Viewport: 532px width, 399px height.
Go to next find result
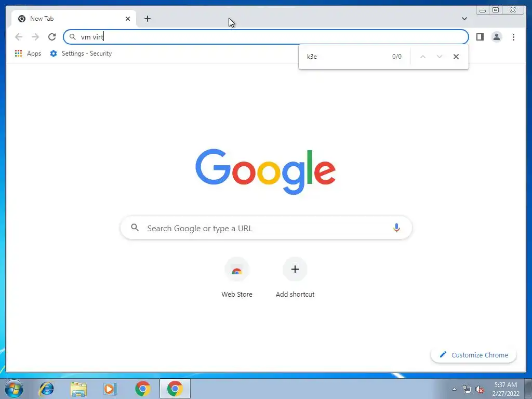coord(440,57)
